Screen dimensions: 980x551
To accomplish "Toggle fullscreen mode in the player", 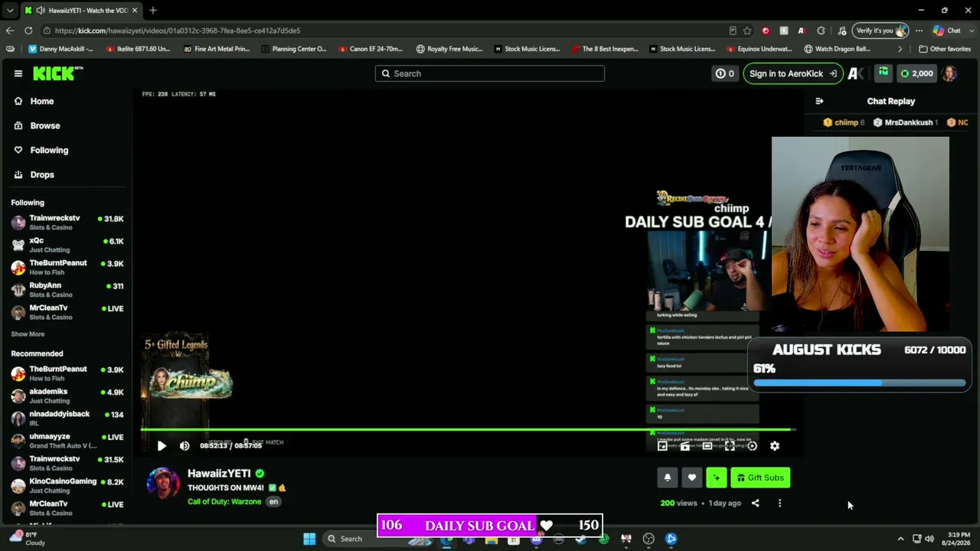I will [730, 445].
